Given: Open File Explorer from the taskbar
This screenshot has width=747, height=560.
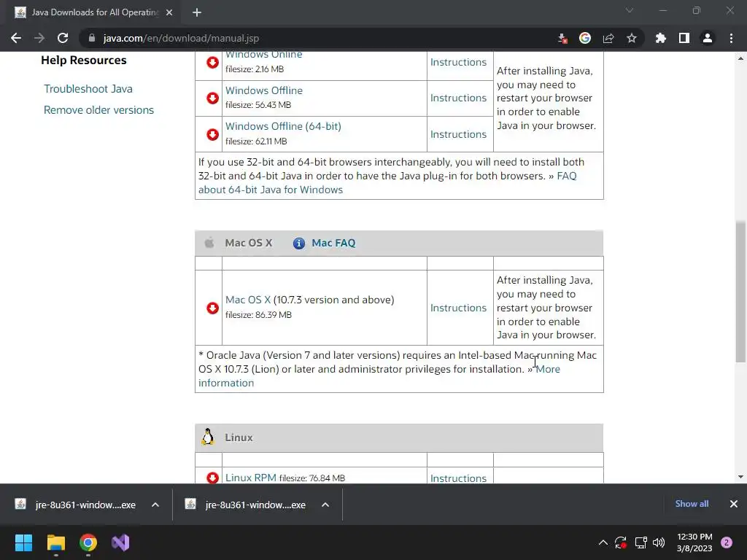Looking at the screenshot, I should click(55, 542).
